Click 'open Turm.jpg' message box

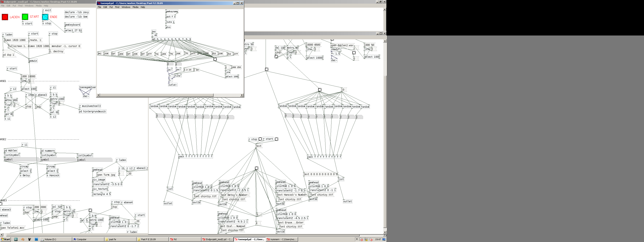[106, 175]
